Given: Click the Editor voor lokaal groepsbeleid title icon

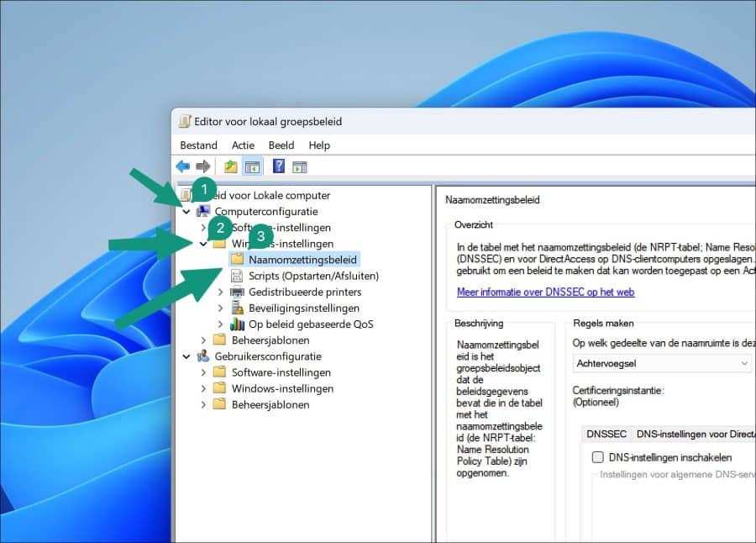Looking at the screenshot, I should [185, 121].
